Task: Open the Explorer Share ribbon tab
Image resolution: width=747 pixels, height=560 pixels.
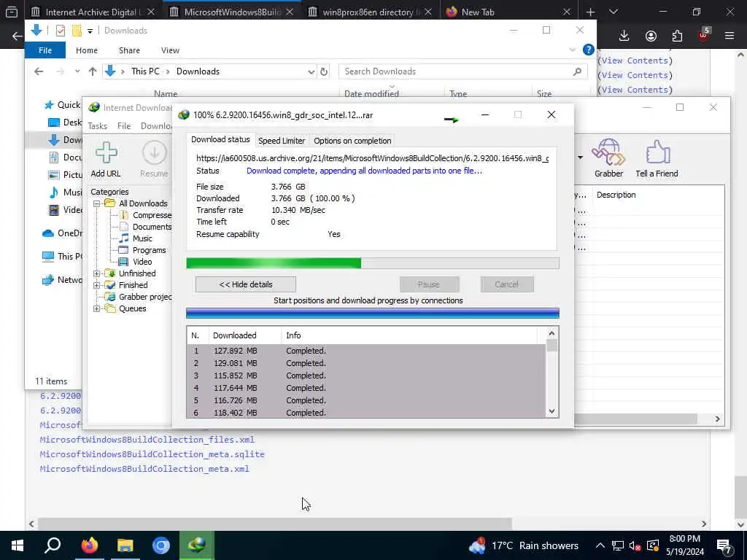Action: click(129, 50)
